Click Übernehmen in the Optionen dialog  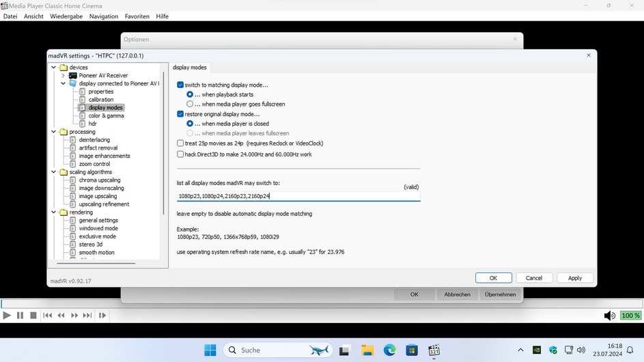[x=501, y=294]
